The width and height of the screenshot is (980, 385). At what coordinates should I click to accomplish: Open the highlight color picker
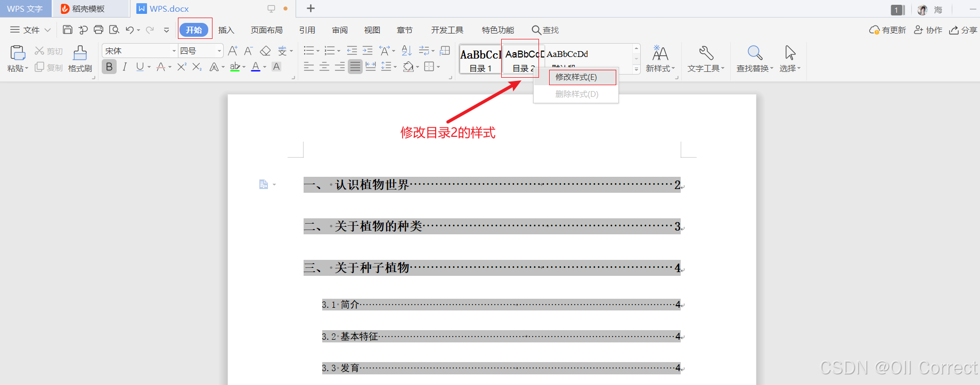click(x=244, y=67)
